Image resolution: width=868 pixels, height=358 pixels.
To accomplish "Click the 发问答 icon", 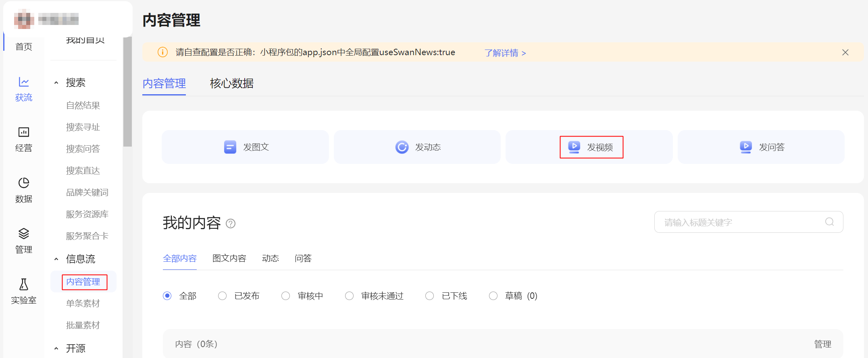I will click(746, 147).
